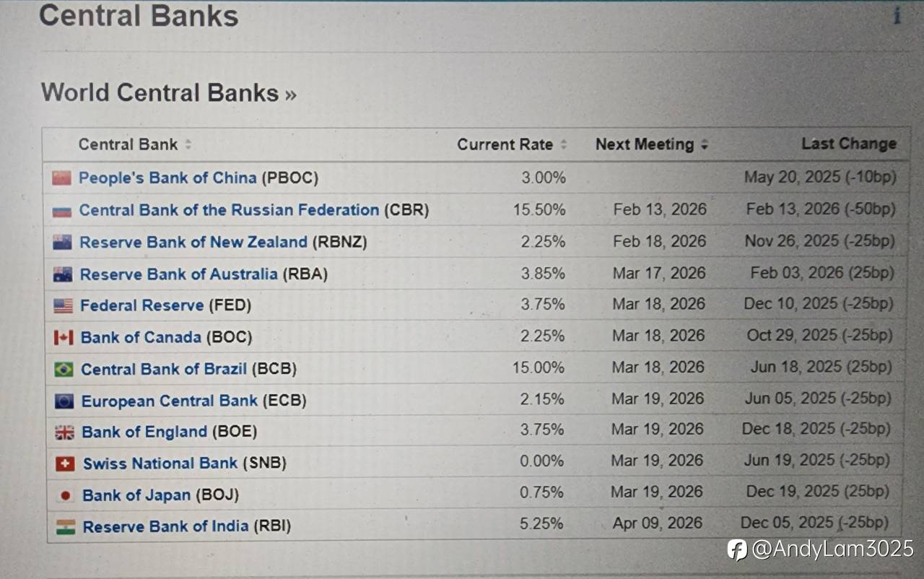Viewport: 924px width, 579px height.
Task: Open European Central Bank link
Action: tap(169, 401)
